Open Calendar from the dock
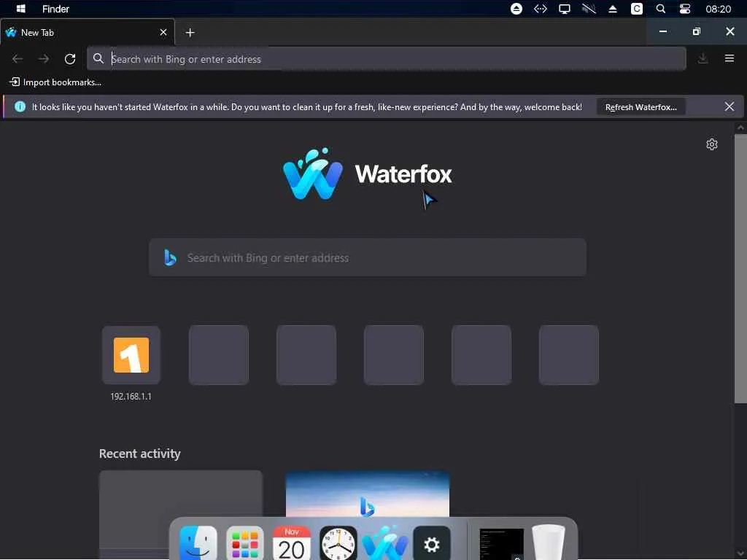The height and width of the screenshot is (560, 747). [x=292, y=542]
